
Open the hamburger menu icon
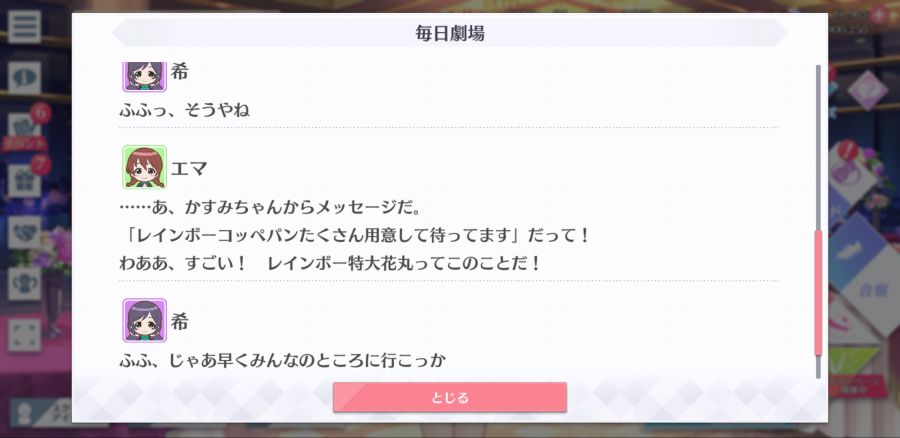click(x=24, y=26)
